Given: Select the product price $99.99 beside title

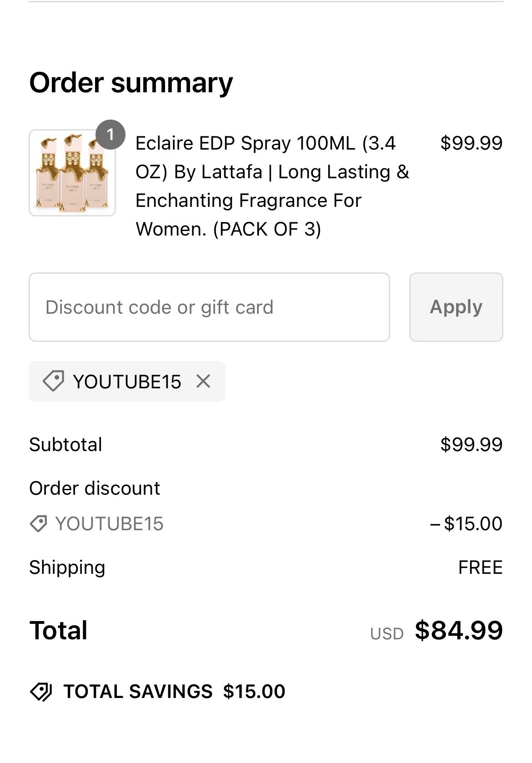Looking at the screenshot, I should pos(471,143).
